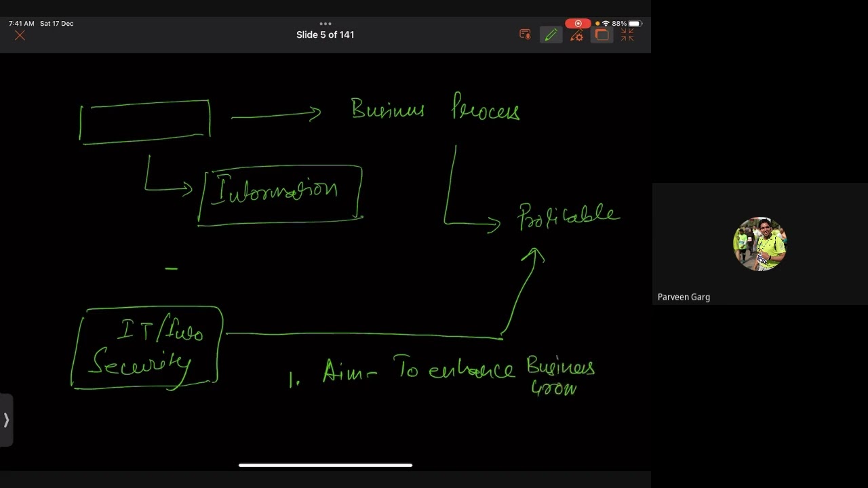Click the 'Parveen Garg' participant name

pos(684,297)
